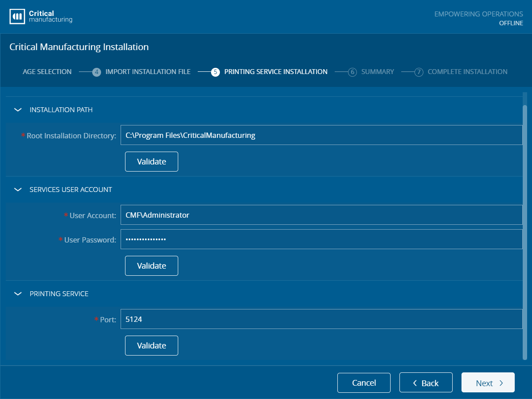Focus the User Account field
Screen dimensions: 532x399
click(321, 215)
